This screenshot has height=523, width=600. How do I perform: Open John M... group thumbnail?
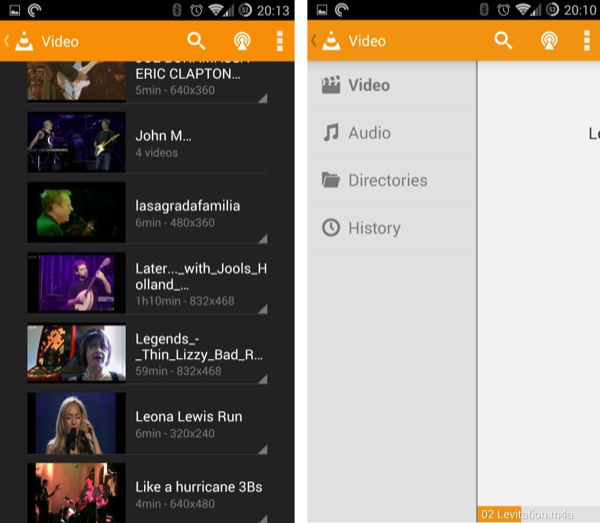point(77,142)
